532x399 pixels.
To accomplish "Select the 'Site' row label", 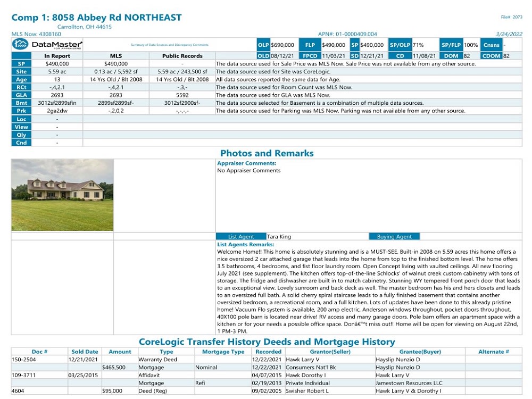I will click(x=21, y=72).
